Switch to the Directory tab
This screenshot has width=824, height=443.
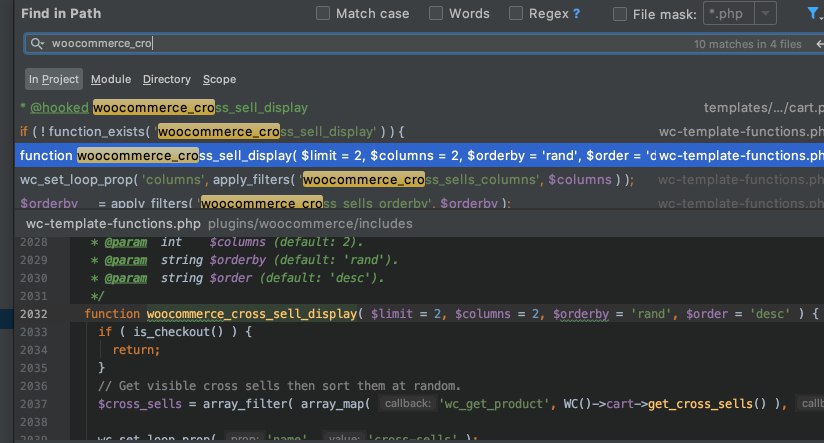tap(167, 79)
